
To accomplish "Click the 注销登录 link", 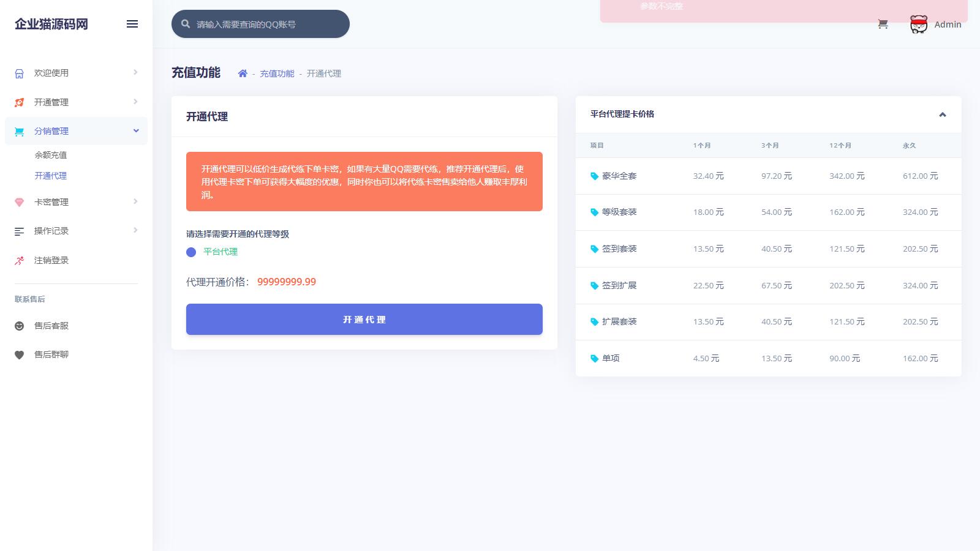I will pyautogui.click(x=51, y=260).
